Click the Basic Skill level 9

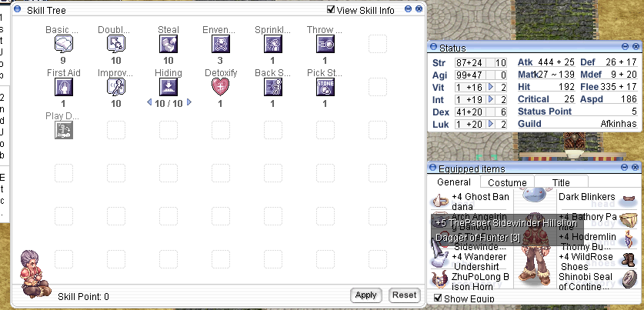(x=63, y=61)
